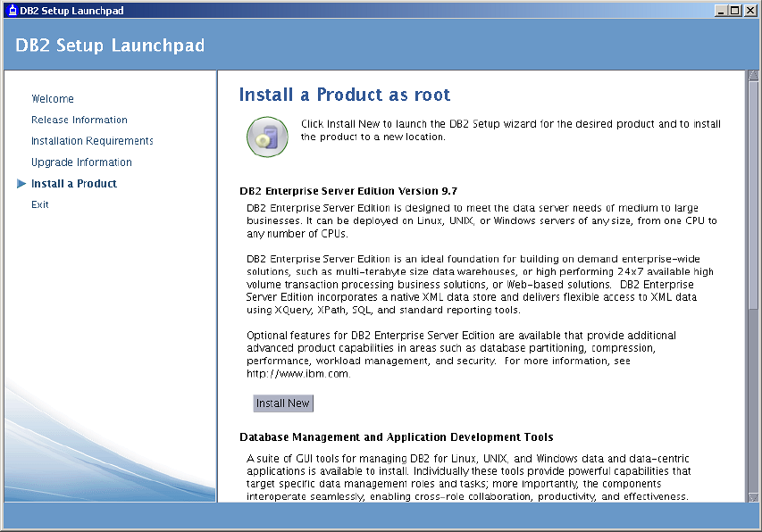
Task: Click the Install New button
Action: 282,403
